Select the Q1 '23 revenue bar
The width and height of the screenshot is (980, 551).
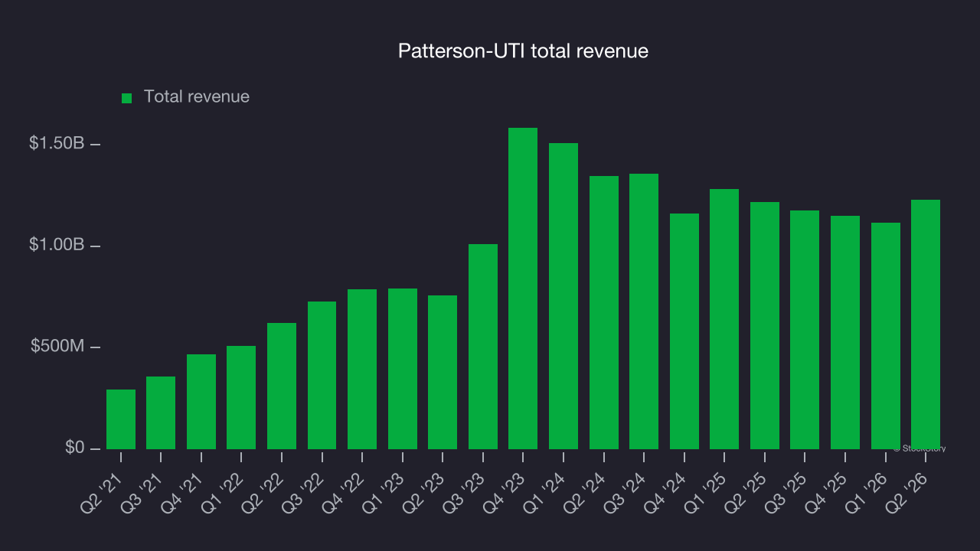(x=403, y=369)
